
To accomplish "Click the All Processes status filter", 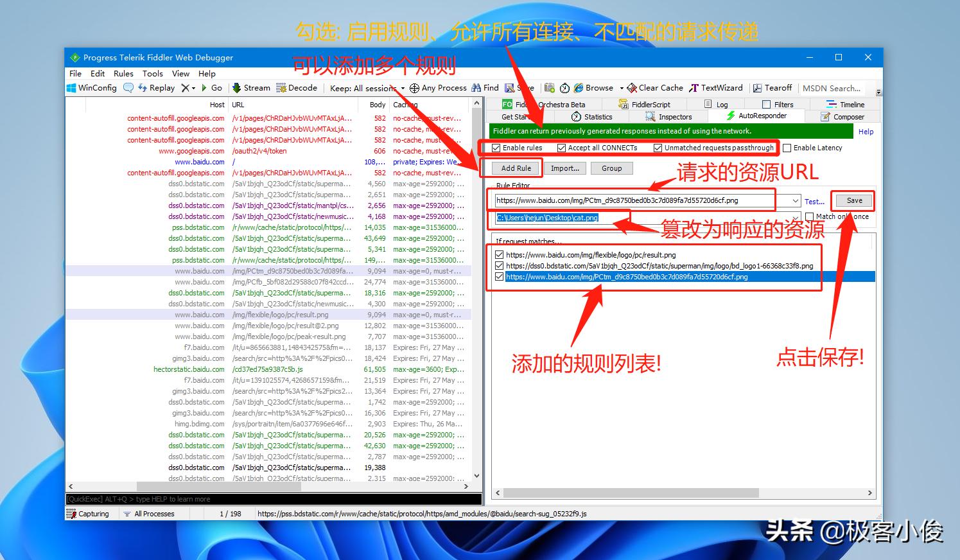I will (x=149, y=514).
